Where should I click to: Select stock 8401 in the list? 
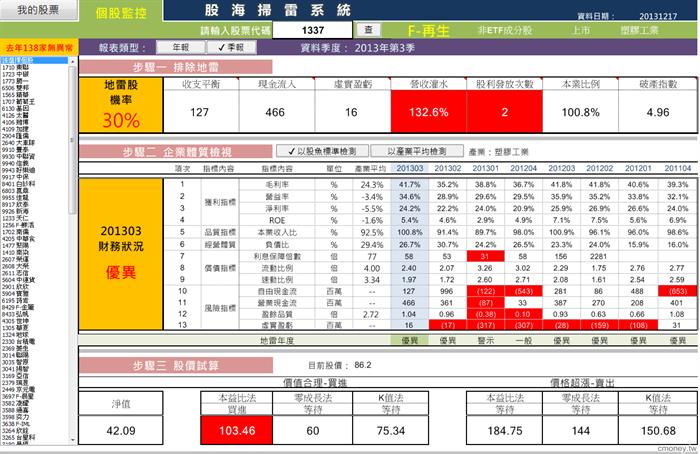34,183
